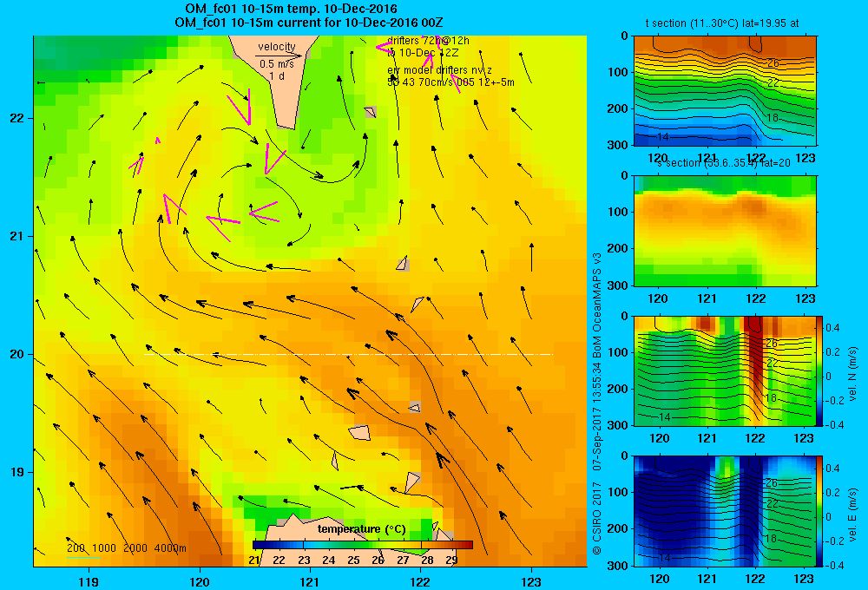Viewport: 868px width, 590px height.
Task: Click the CSIRO BoM OceanMAPS copyright text
Action: [x=597, y=404]
